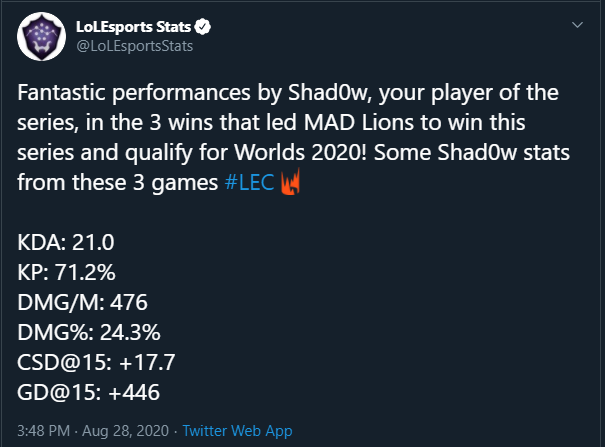Viewport: 605px width, 447px height.
Task: Click the 3:48 PM timestamp
Action: coord(44,430)
